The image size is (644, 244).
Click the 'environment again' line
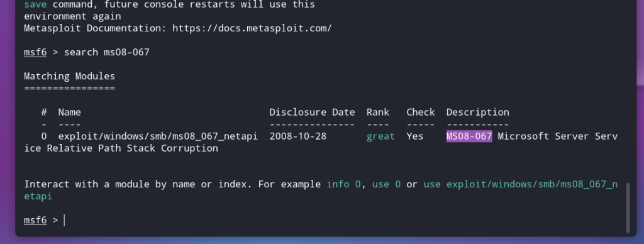pos(72,16)
